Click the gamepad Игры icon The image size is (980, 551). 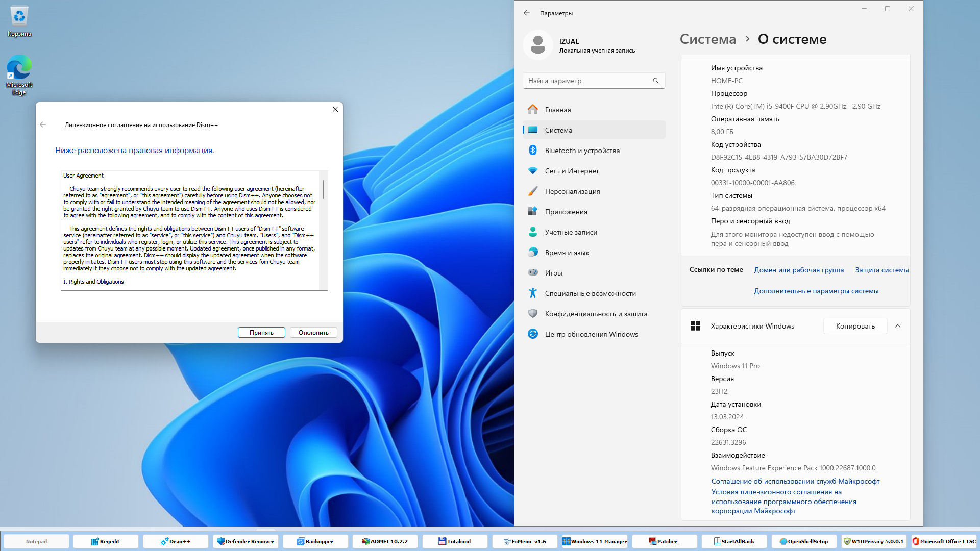(533, 272)
